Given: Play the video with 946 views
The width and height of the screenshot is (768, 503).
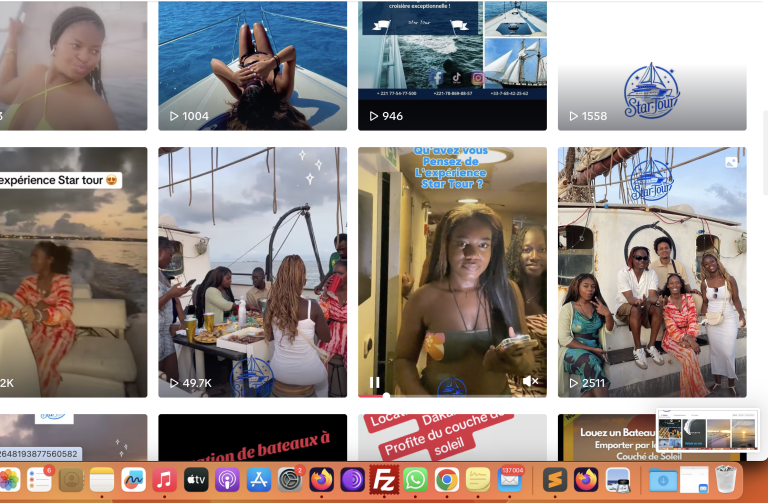Looking at the screenshot, I should point(452,60).
